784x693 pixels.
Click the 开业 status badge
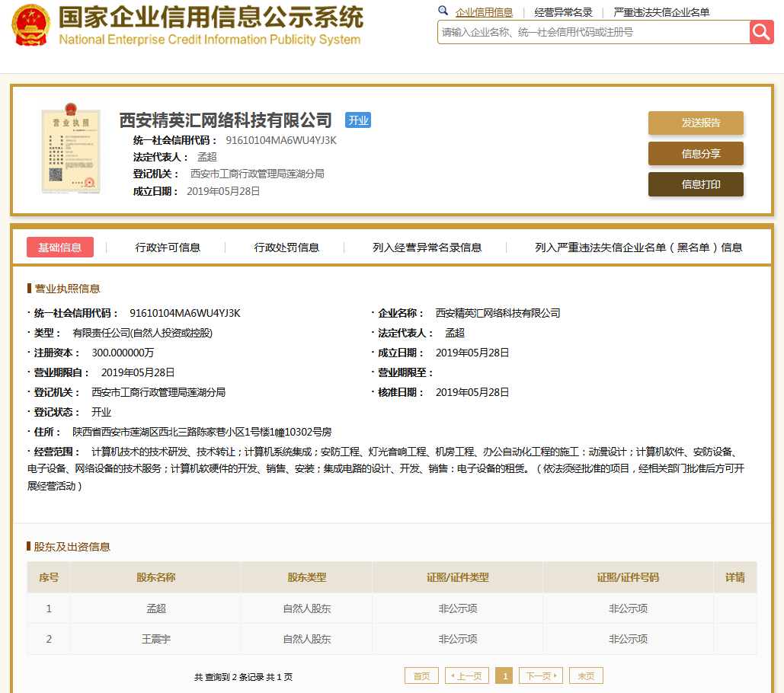(357, 120)
